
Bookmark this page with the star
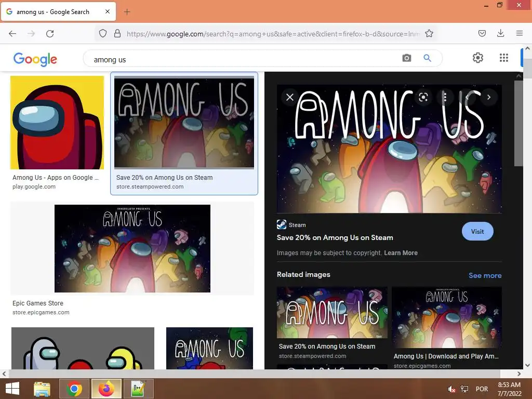pyautogui.click(x=429, y=33)
